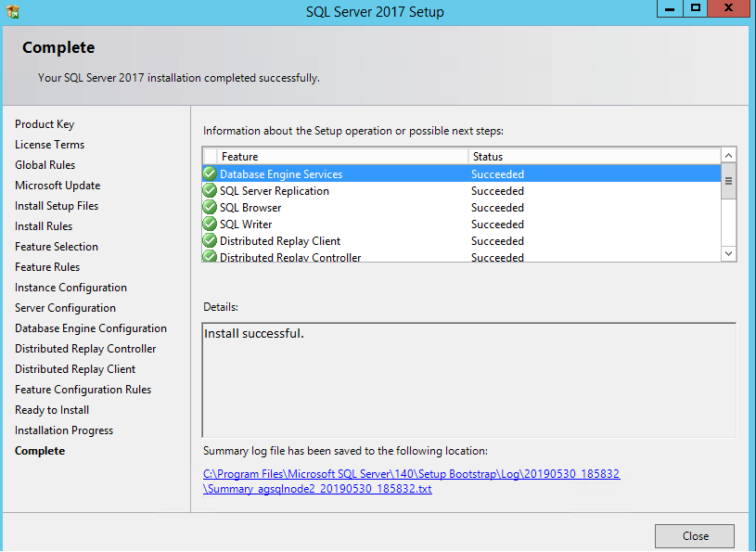Click the Installation Progress step
Image resolution: width=756 pixels, height=552 pixels.
tap(64, 430)
